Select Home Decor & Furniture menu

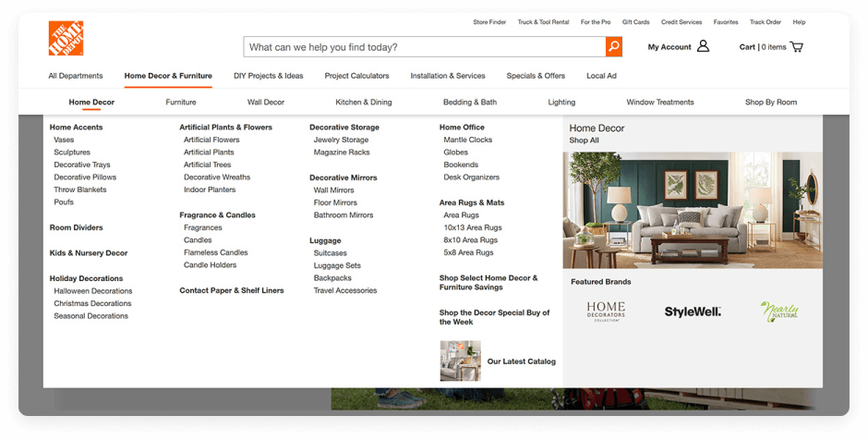click(168, 76)
